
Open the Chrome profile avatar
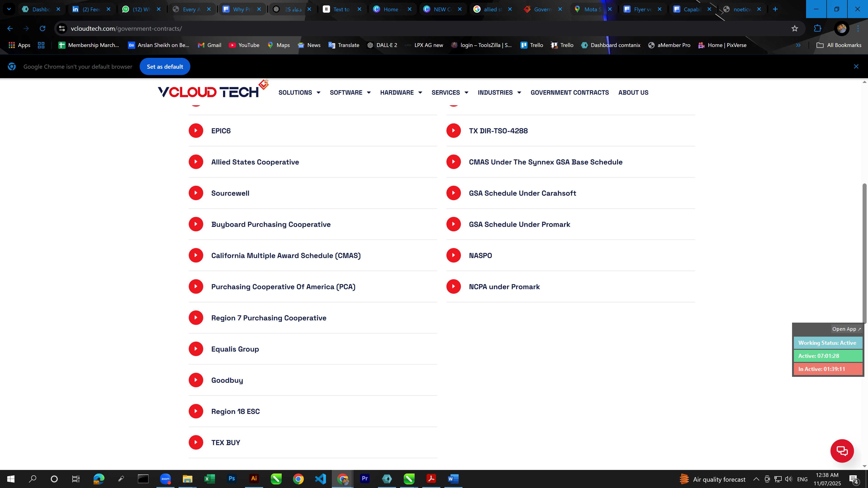[x=841, y=29]
